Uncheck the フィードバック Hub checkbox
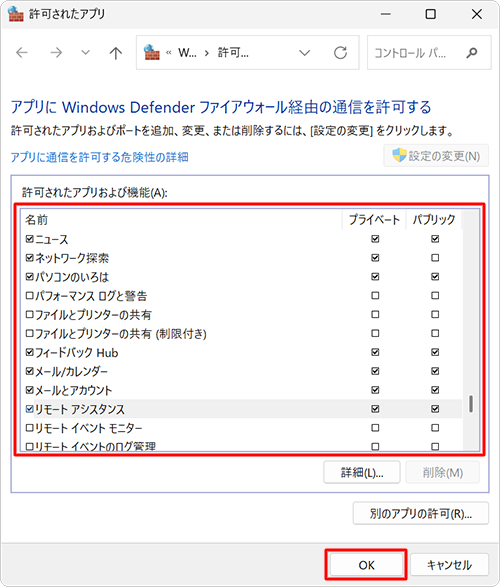Viewport: 500px width, 587px height. (30, 352)
